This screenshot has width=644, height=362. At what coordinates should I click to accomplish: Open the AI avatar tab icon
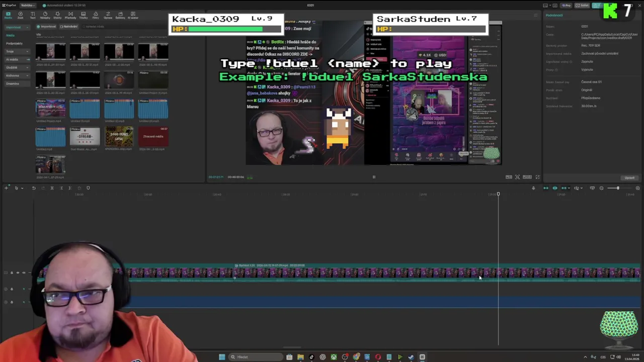point(133,15)
